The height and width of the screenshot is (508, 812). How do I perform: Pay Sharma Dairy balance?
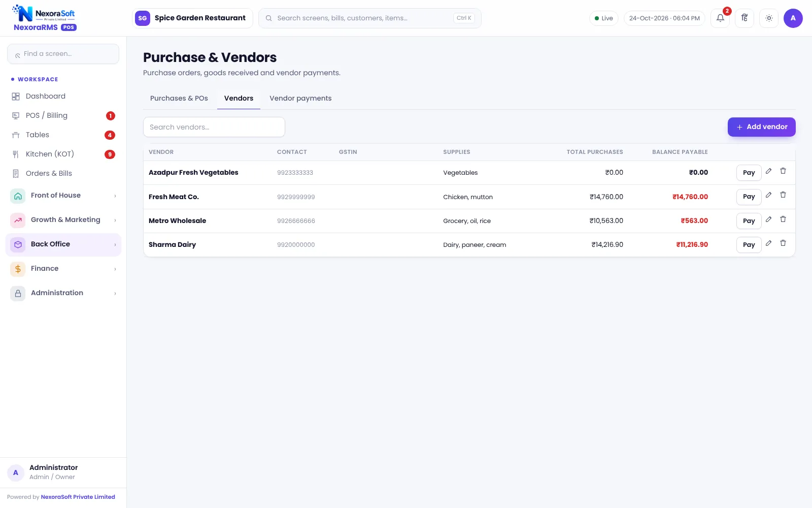point(749,245)
